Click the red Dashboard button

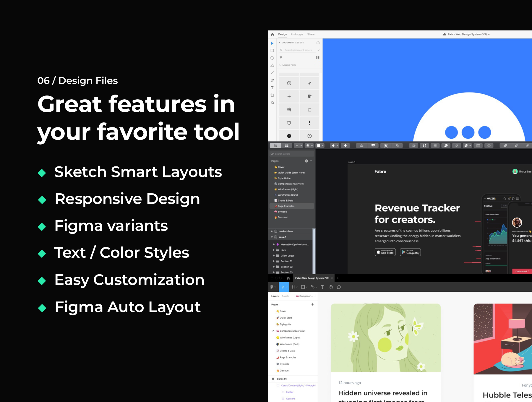(x=522, y=271)
